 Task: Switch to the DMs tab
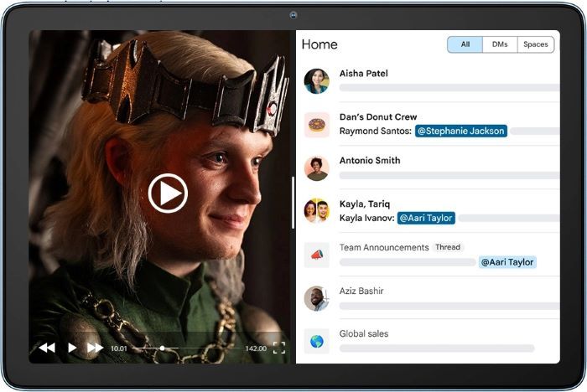(500, 44)
